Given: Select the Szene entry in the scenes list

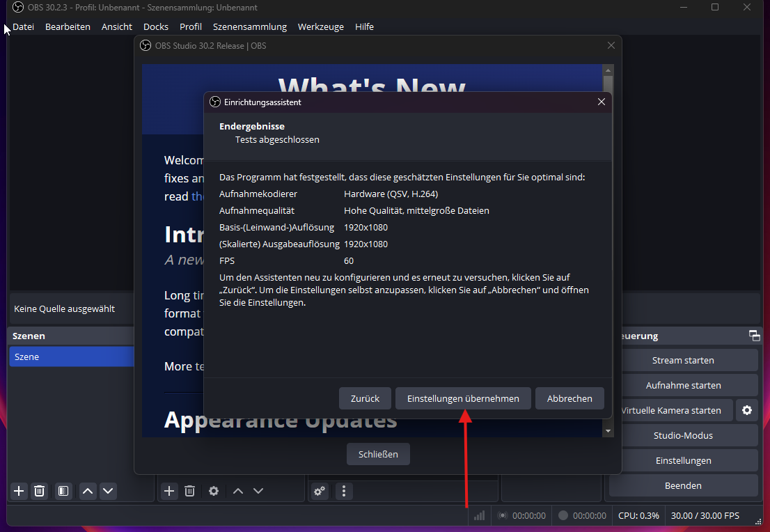Looking at the screenshot, I should click(x=72, y=357).
